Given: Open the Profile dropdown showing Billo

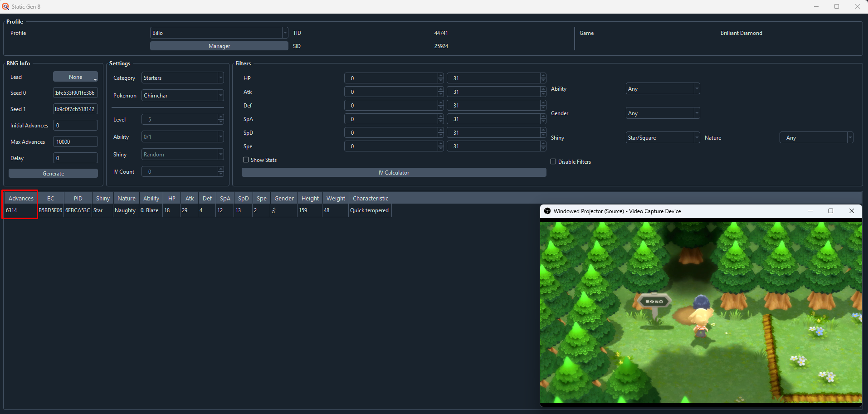Looking at the screenshot, I should coord(219,33).
